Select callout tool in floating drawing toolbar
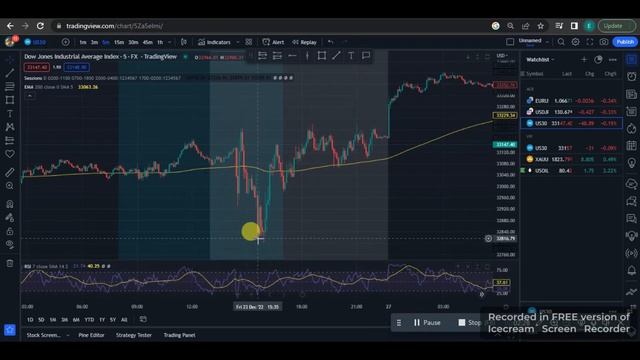Viewport: 640px width, 360px height. point(366,56)
